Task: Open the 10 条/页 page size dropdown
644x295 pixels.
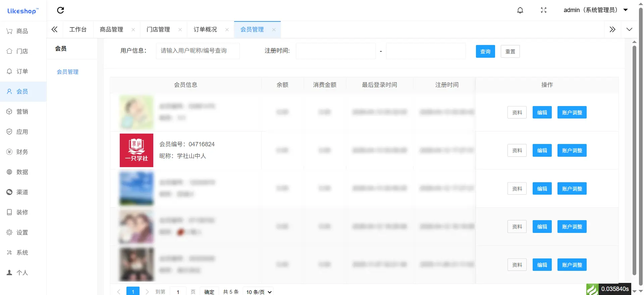Action: [259, 292]
